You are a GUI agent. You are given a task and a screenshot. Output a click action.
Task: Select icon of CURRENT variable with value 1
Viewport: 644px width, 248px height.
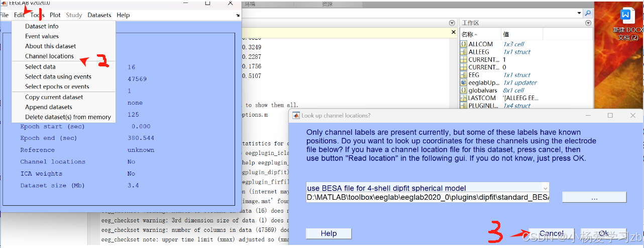tap(464, 59)
